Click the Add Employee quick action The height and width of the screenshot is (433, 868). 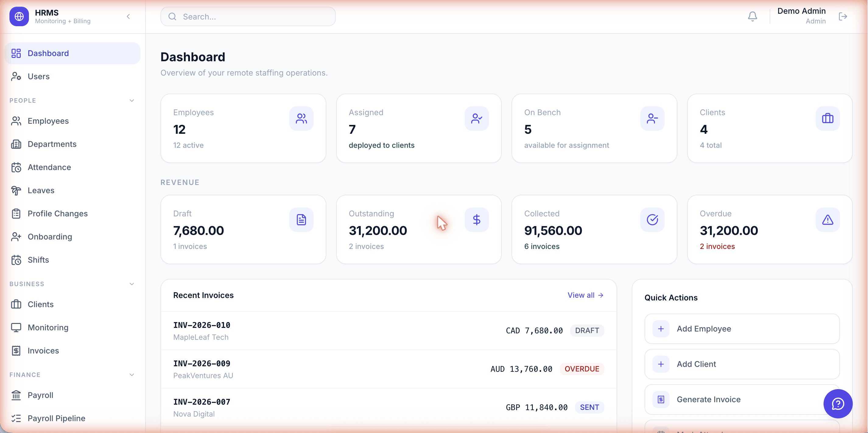(x=742, y=329)
